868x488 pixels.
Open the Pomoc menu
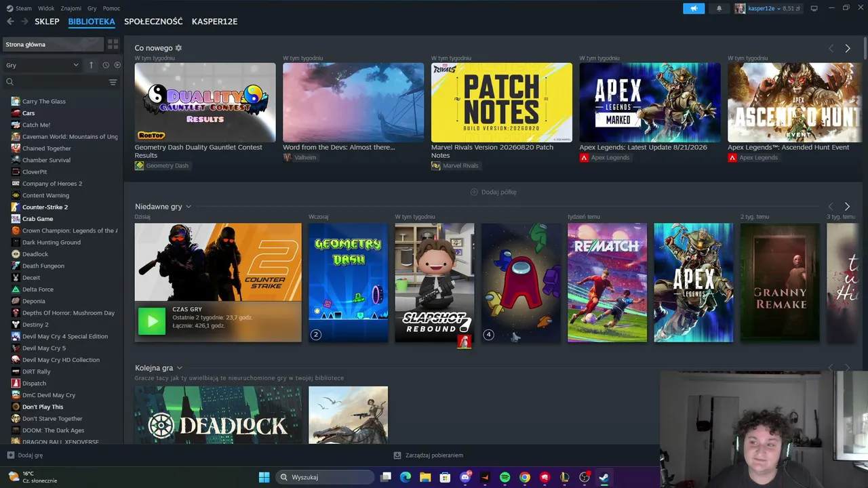111,8
